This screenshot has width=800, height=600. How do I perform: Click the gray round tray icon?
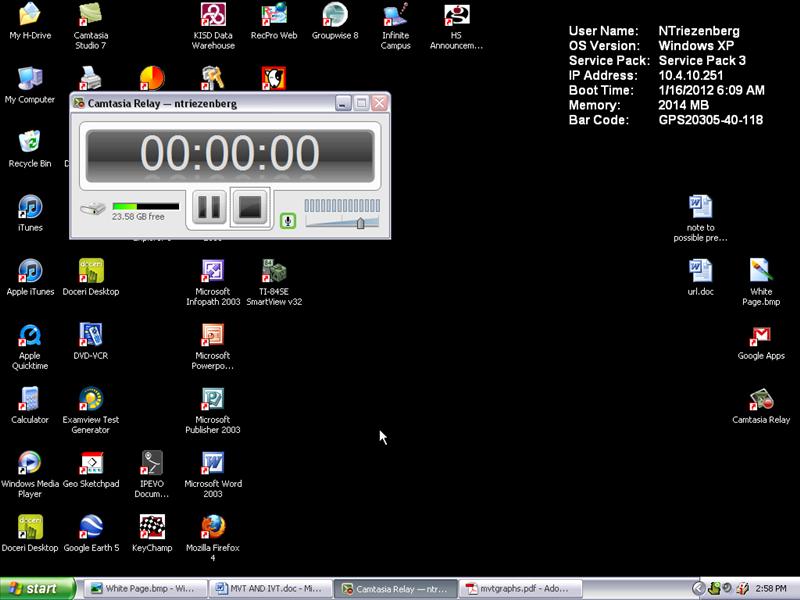727,588
